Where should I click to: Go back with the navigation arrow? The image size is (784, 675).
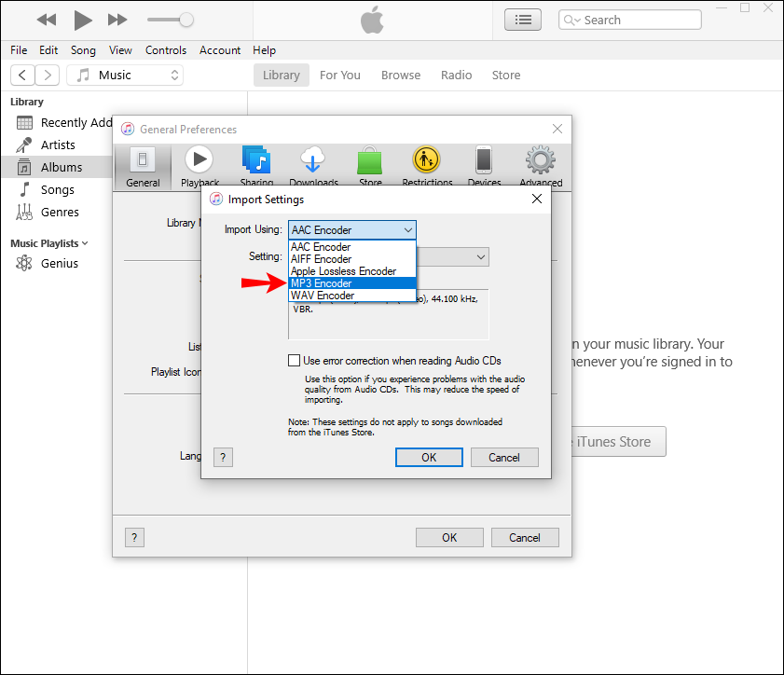[x=22, y=76]
